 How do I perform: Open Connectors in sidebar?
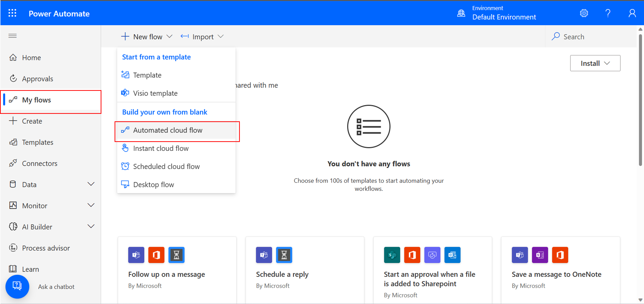(51, 163)
